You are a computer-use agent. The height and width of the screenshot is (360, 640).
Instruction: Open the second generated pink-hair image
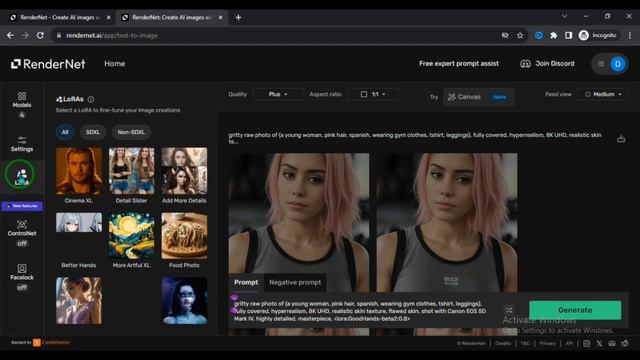pyautogui.click(x=447, y=222)
